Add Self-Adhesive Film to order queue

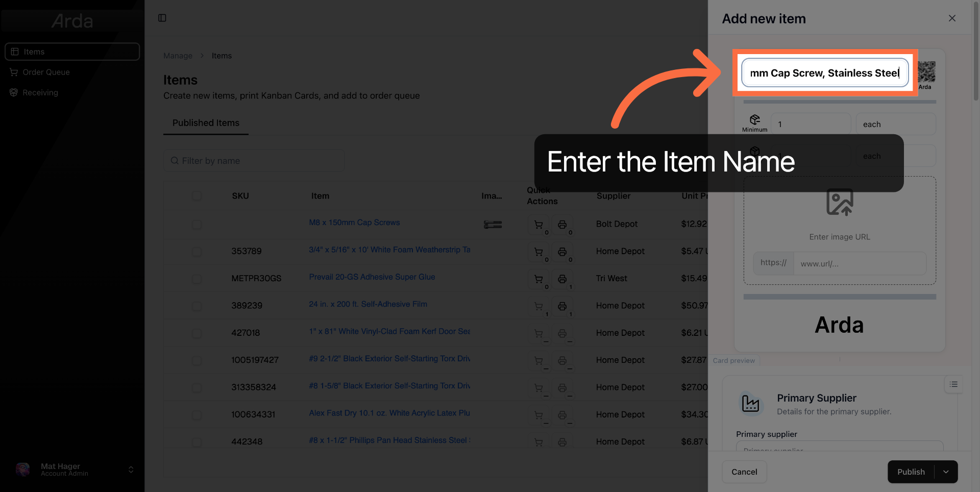tap(538, 306)
